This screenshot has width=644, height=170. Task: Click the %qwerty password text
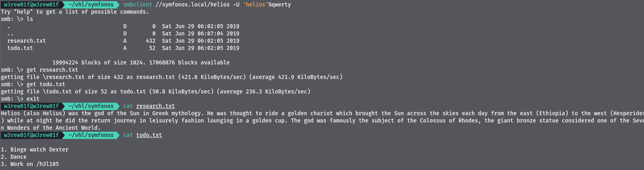click(x=280, y=4)
